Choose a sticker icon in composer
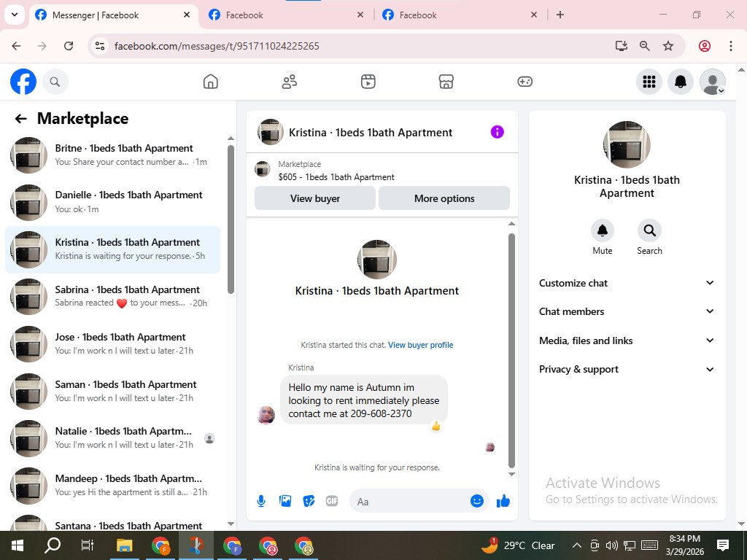 [x=309, y=501]
